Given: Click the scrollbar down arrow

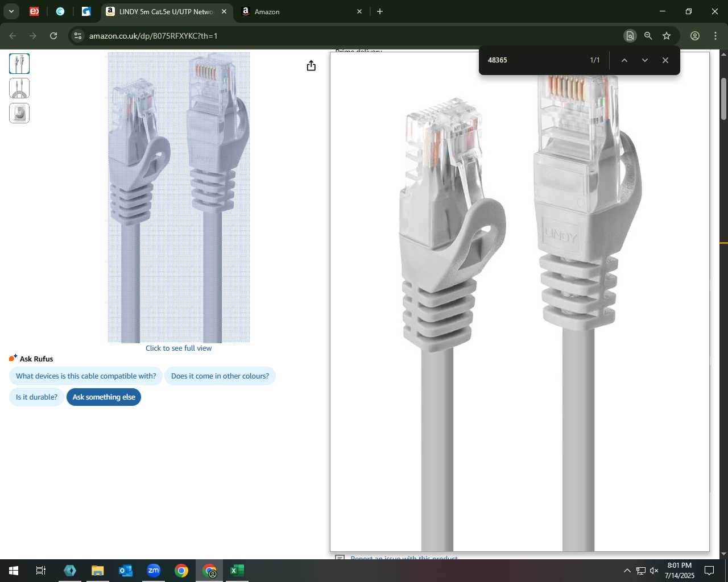Looking at the screenshot, I should [723, 554].
